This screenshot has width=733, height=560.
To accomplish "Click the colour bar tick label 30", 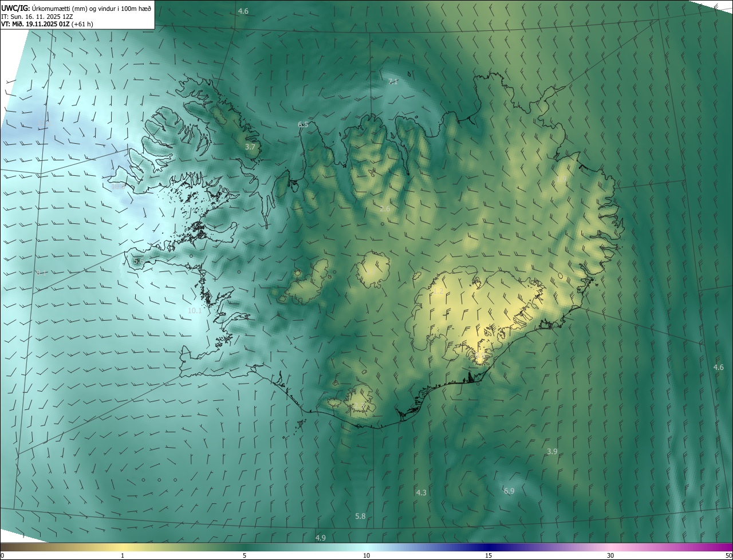I will [610, 555].
